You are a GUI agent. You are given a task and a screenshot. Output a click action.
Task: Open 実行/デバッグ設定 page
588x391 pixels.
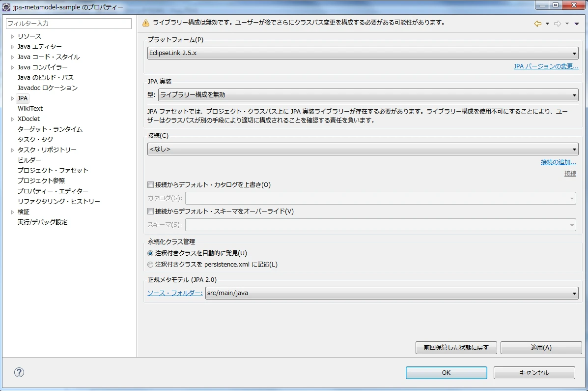tap(42, 222)
